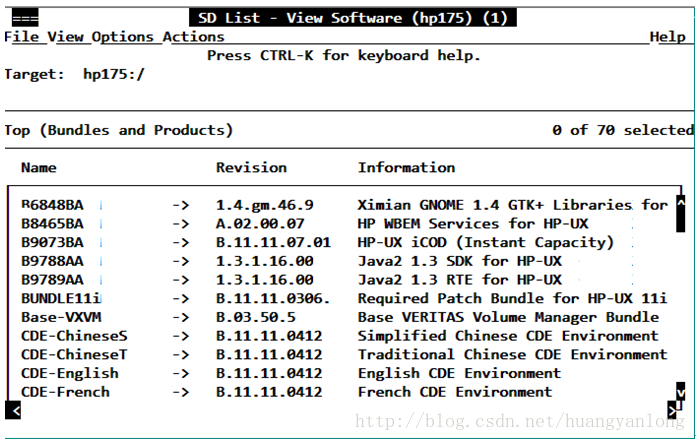Select the B8465BA bundle row
The image size is (696, 441).
[x=344, y=224]
